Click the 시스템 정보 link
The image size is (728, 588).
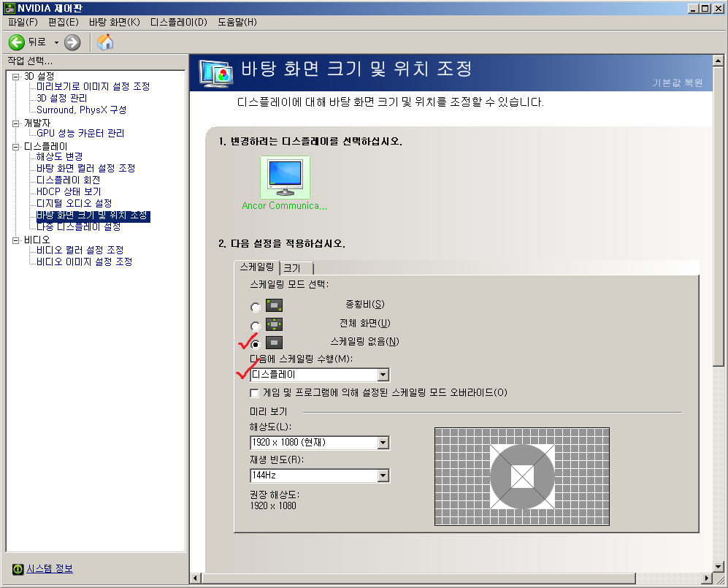tap(50, 569)
